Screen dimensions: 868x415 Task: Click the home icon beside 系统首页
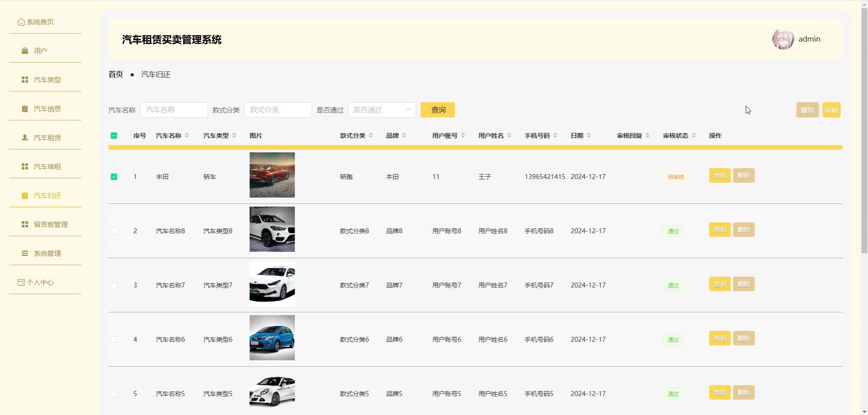pyautogui.click(x=21, y=22)
